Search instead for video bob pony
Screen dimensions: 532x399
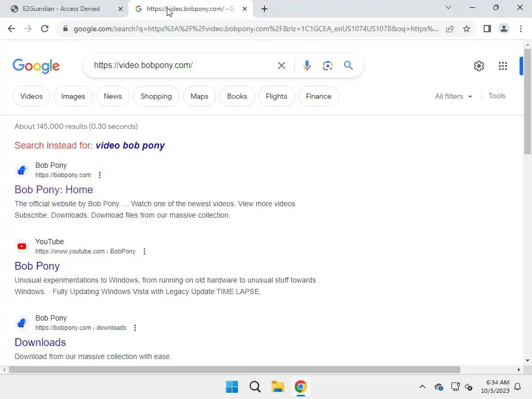point(130,145)
